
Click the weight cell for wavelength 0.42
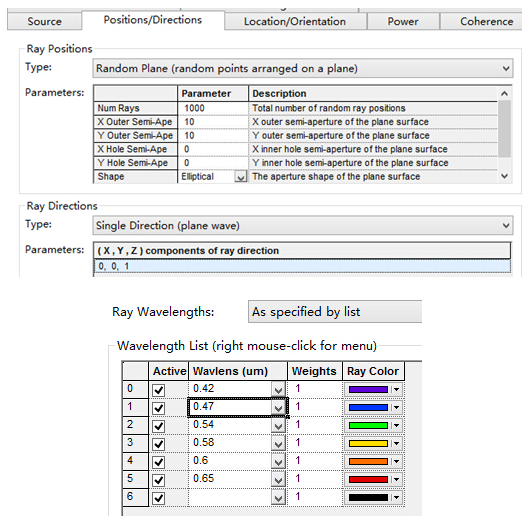[x=315, y=389]
